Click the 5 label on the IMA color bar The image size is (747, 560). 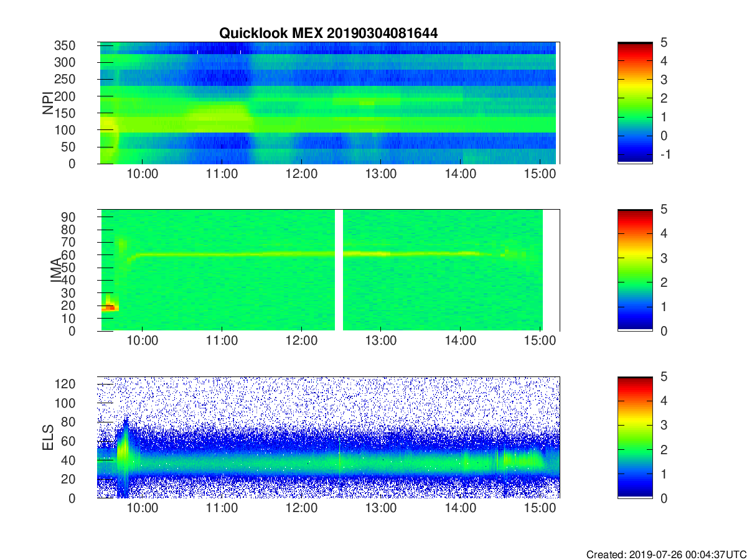tap(663, 210)
